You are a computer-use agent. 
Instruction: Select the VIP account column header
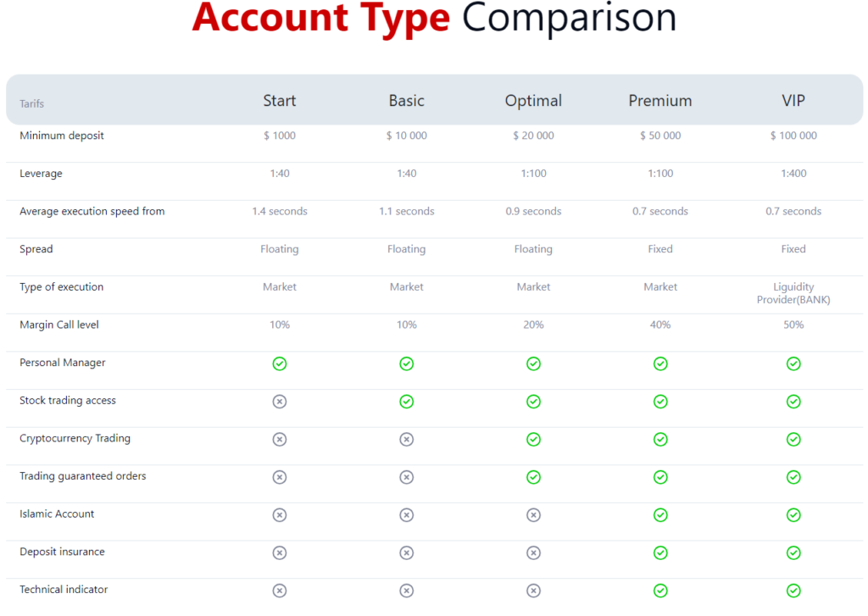(x=793, y=101)
